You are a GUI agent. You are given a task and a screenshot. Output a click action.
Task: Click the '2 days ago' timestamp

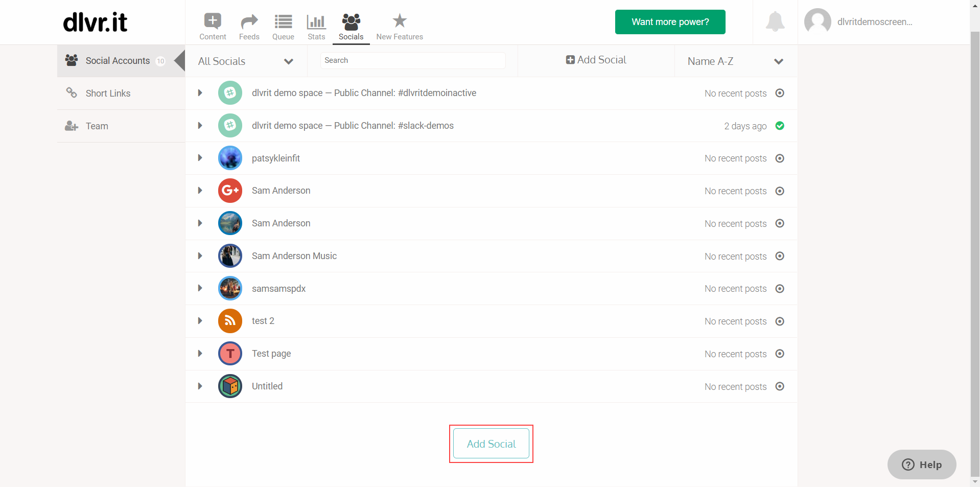click(x=745, y=126)
